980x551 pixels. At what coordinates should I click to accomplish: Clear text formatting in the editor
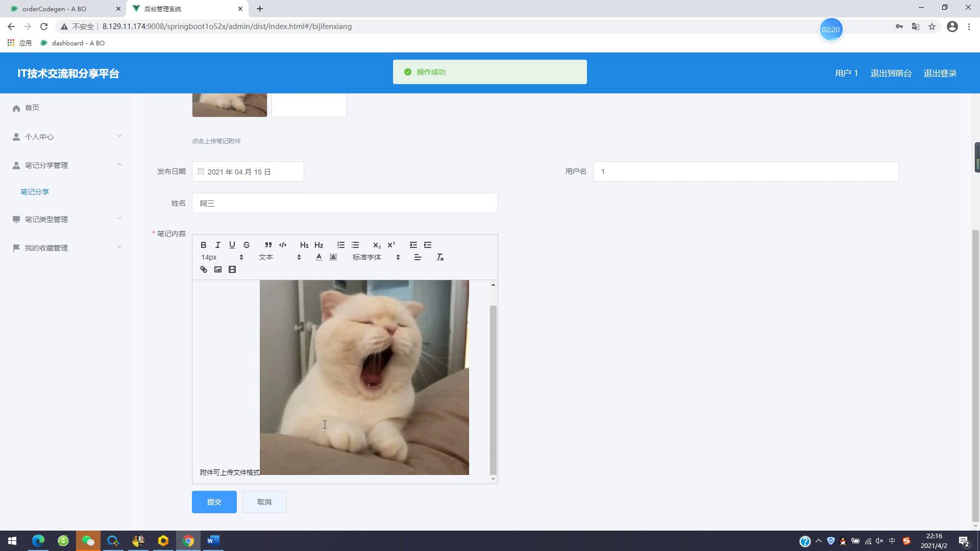(440, 257)
